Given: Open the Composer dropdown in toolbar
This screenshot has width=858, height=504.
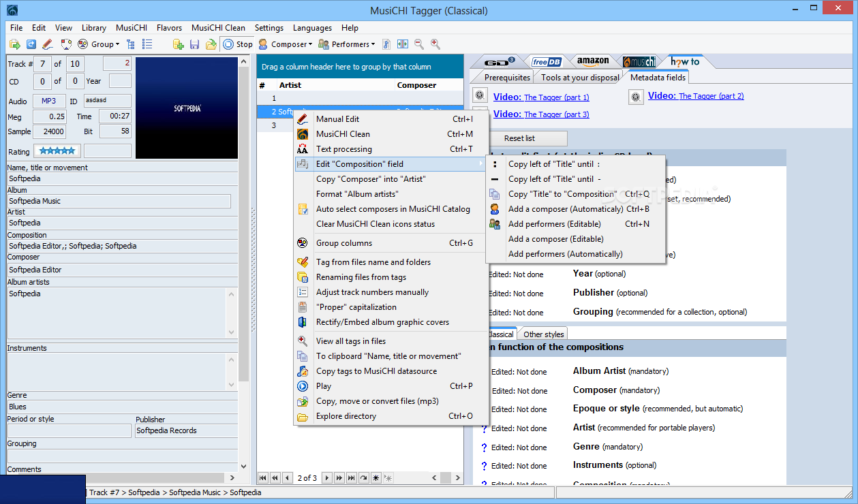Looking at the screenshot, I should pos(285,44).
